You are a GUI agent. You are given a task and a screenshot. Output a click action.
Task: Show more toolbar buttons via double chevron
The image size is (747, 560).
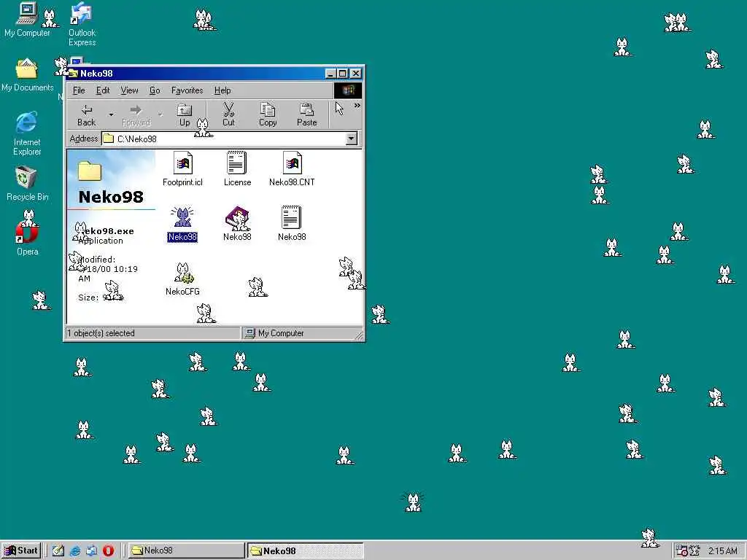pyautogui.click(x=357, y=106)
